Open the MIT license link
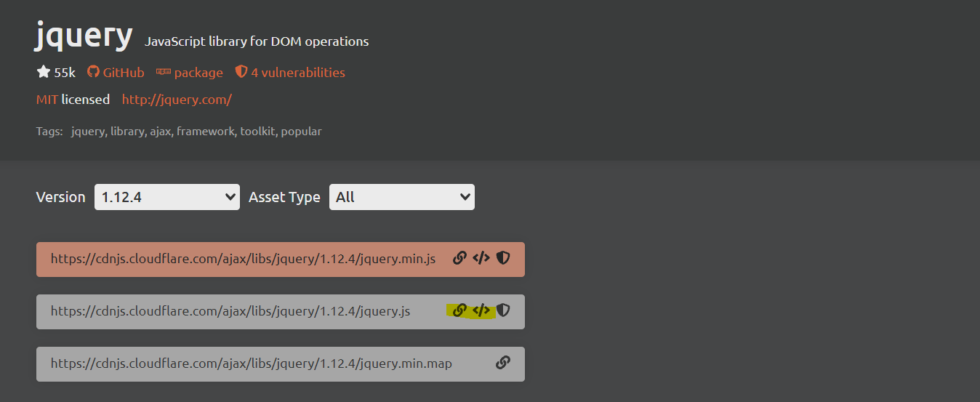980x402 pixels. 47,100
